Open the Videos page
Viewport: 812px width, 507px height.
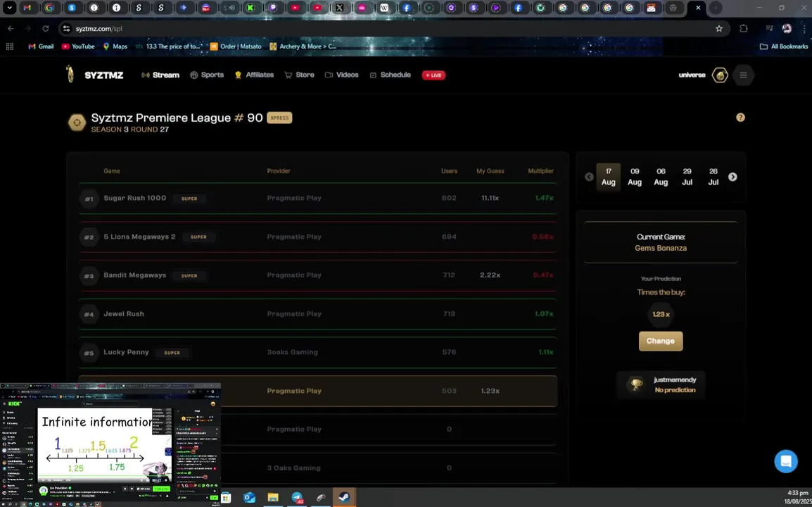coord(341,75)
